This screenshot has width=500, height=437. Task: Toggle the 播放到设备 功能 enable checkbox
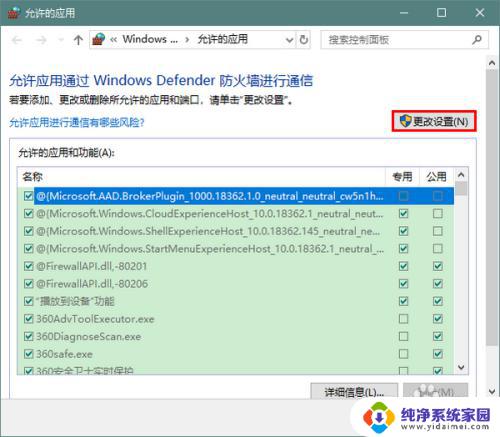(29, 301)
